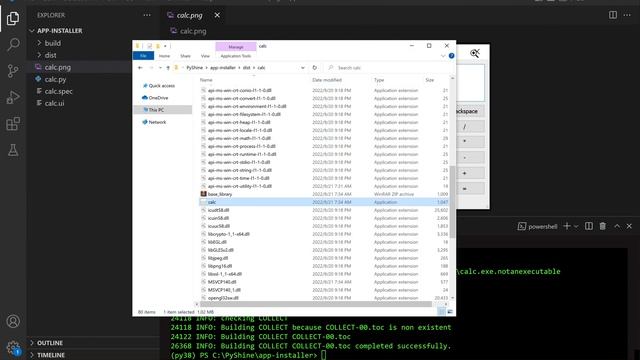Click the Manage contextual tab header
Image resolution: width=640 pixels, height=360 pixels.
[x=236, y=47]
